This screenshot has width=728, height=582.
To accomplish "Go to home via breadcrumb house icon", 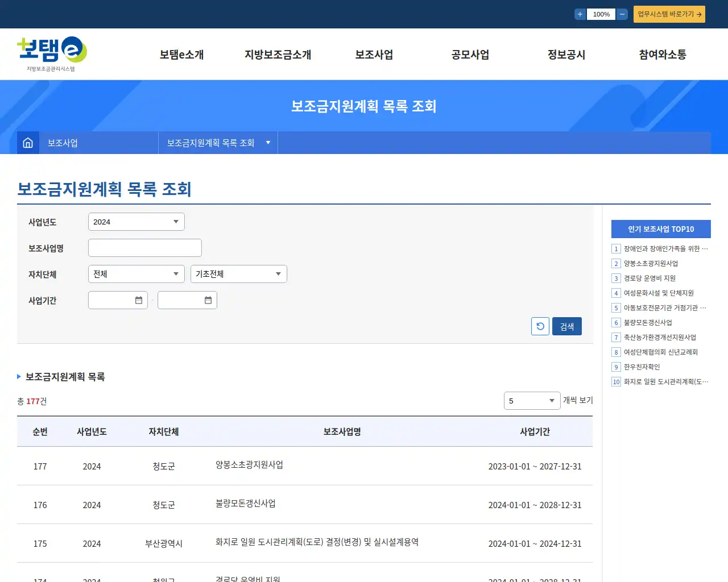I will point(28,143).
